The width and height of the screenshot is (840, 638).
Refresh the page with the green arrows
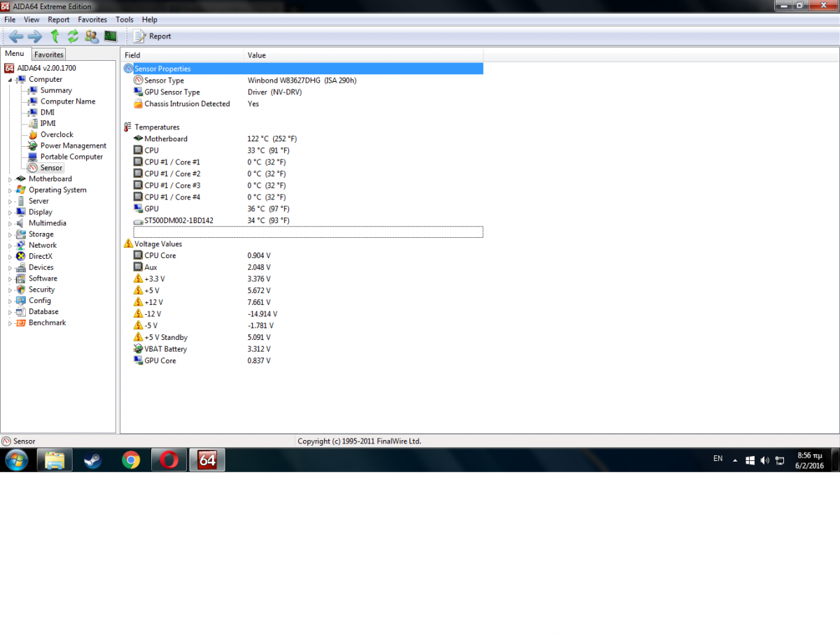tap(73, 36)
